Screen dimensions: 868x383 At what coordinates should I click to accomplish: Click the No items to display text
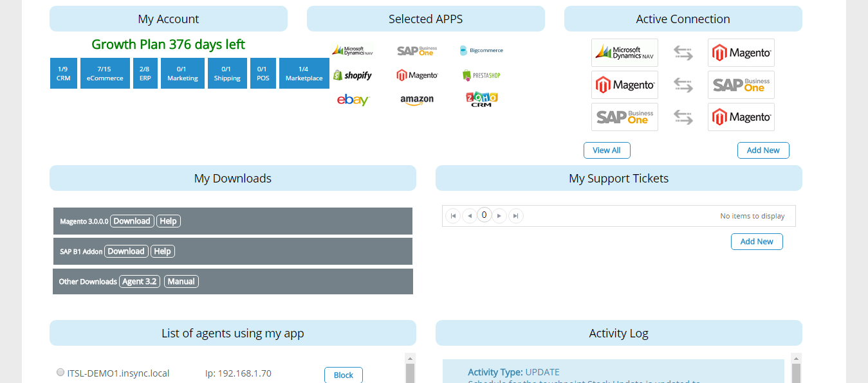coord(752,216)
